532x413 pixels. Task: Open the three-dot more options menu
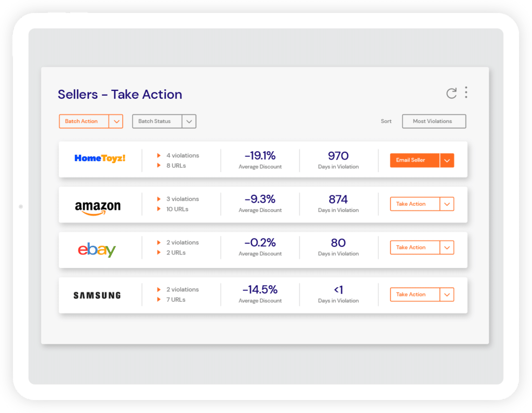466,92
